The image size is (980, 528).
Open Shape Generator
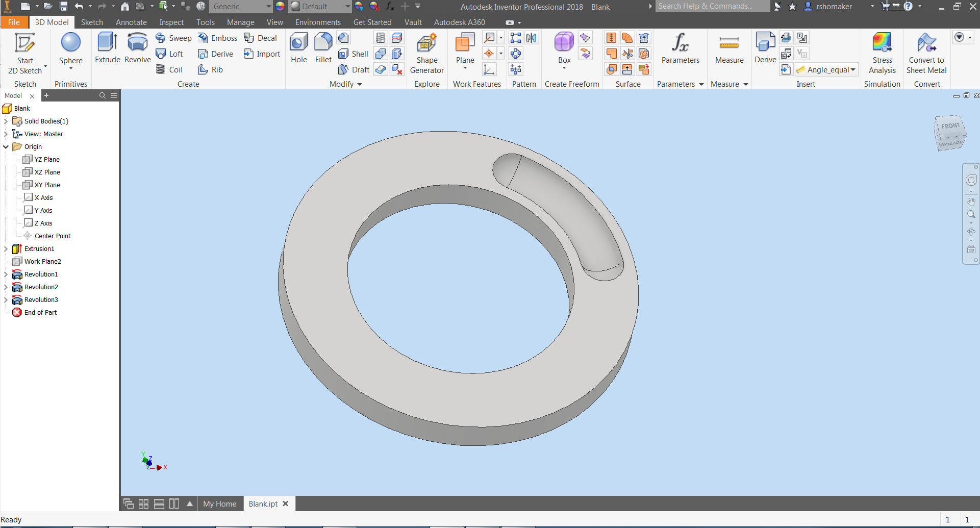coord(427,54)
